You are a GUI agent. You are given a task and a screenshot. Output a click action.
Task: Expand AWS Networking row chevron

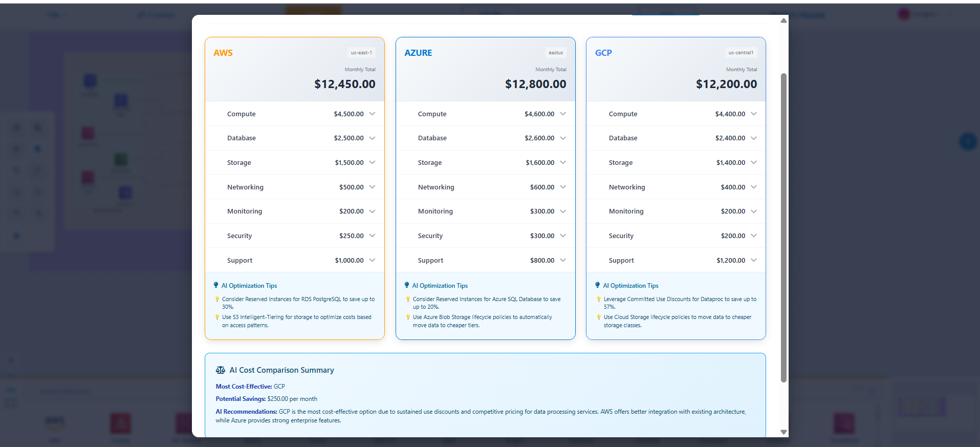coord(372,187)
